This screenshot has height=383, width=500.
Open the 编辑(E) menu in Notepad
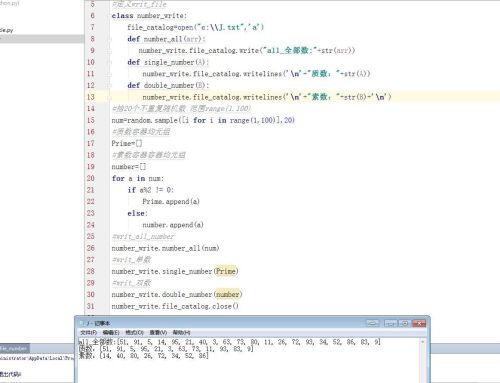pyautogui.click(x=111, y=332)
